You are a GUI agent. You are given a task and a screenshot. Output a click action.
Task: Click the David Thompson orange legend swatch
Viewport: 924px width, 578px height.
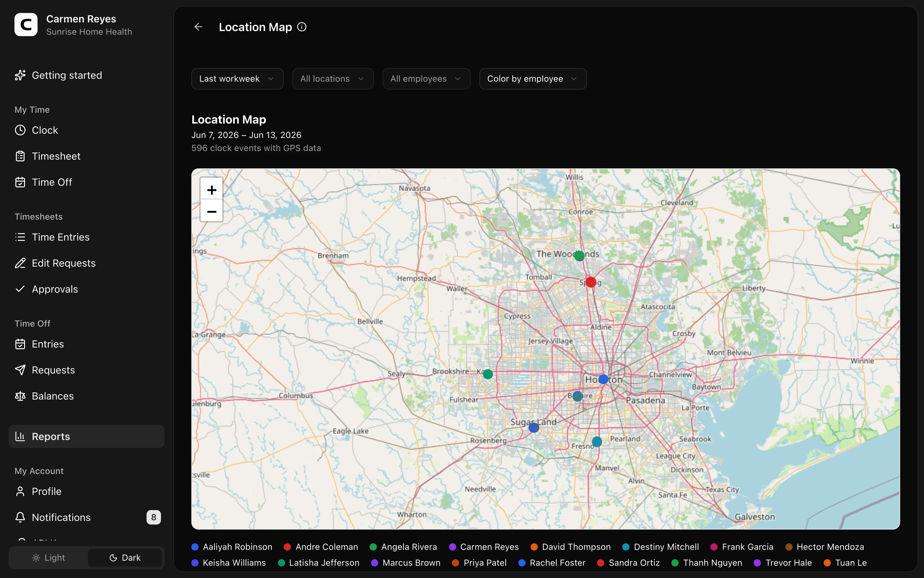pos(534,547)
